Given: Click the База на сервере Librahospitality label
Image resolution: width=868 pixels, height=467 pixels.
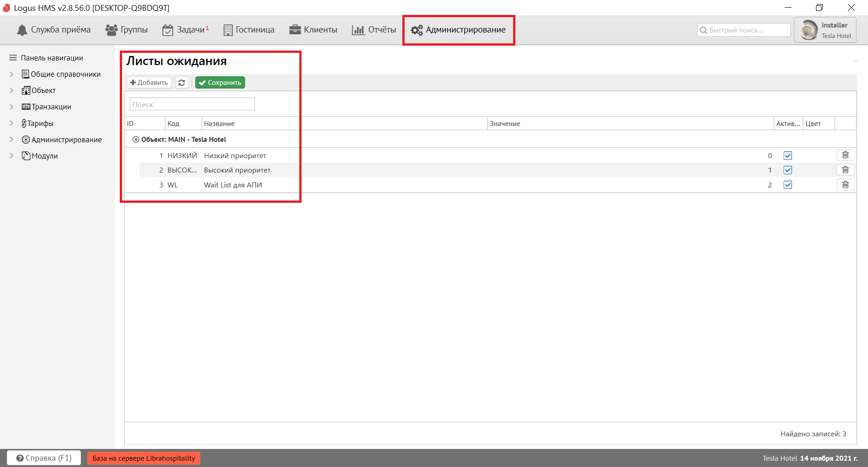Looking at the screenshot, I should tap(144, 458).
